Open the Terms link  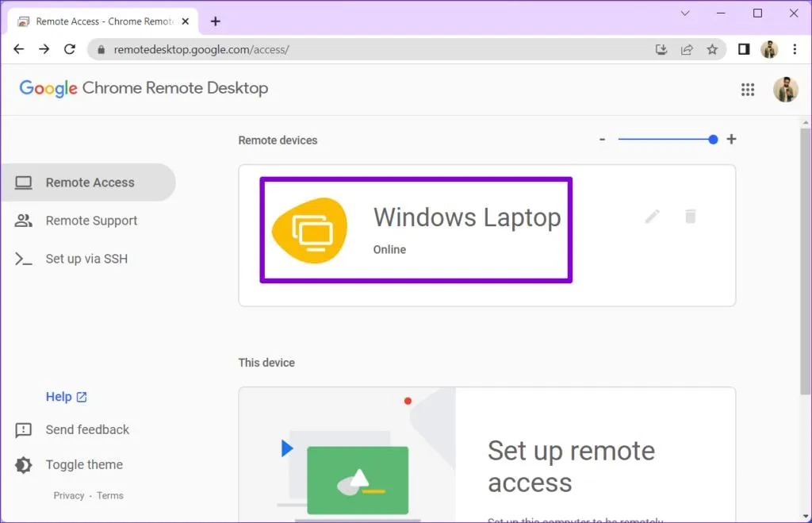tap(109, 495)
